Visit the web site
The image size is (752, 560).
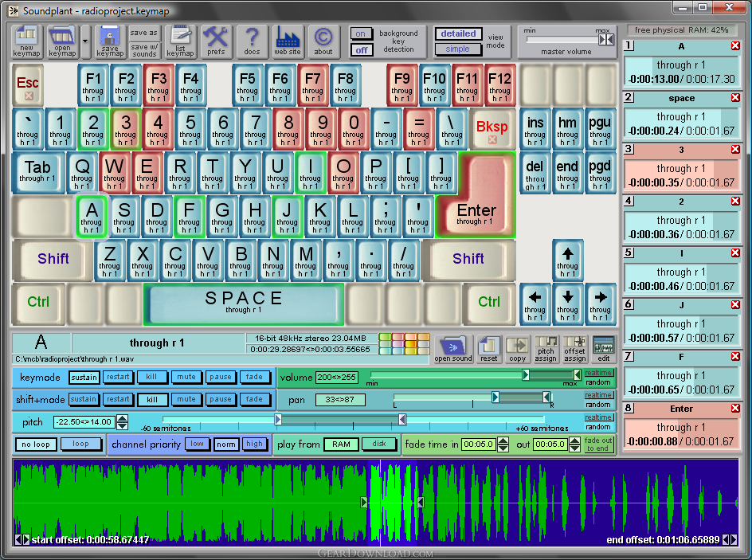point(288,41)
